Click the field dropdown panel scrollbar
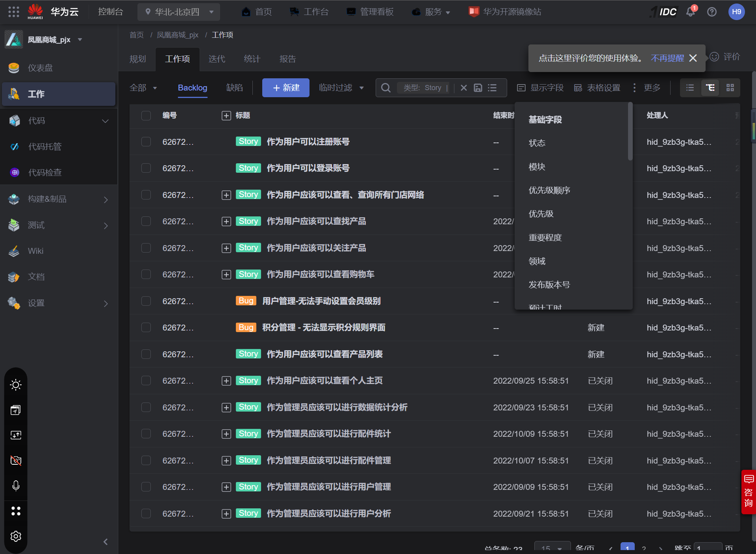 [x=630, y=132]
